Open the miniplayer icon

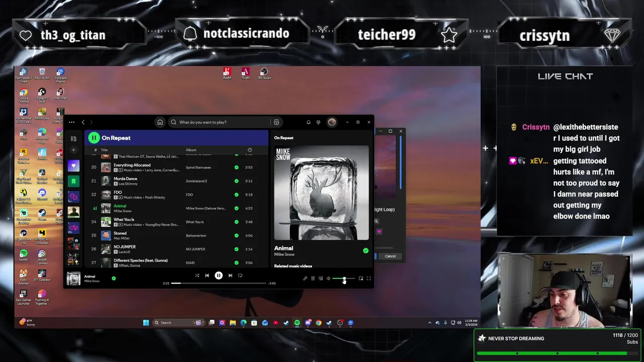click(x=361, y=279)
